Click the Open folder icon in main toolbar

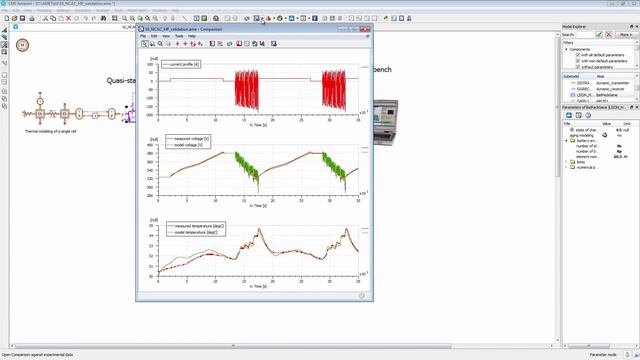coord(14,18)
